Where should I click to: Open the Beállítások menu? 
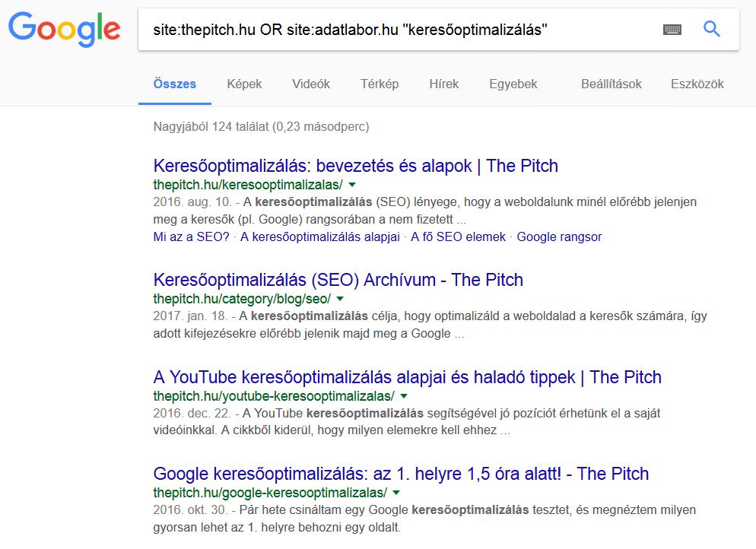[611, 84]
